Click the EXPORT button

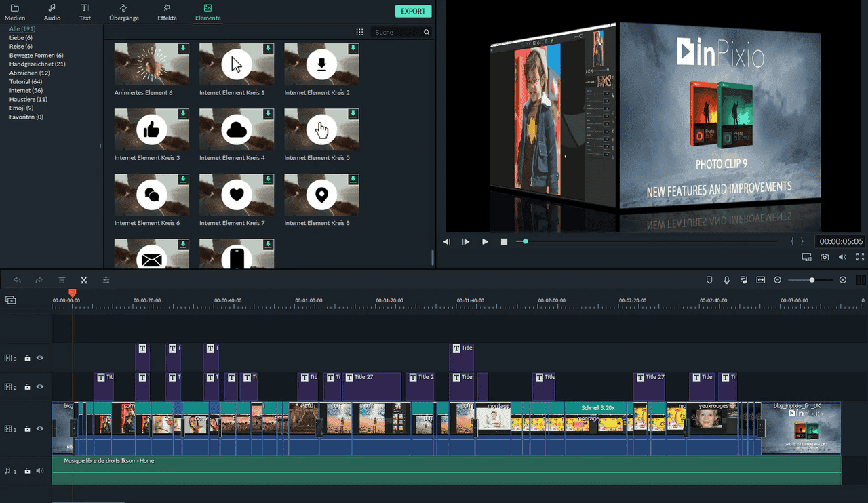(x=413, y=11)
